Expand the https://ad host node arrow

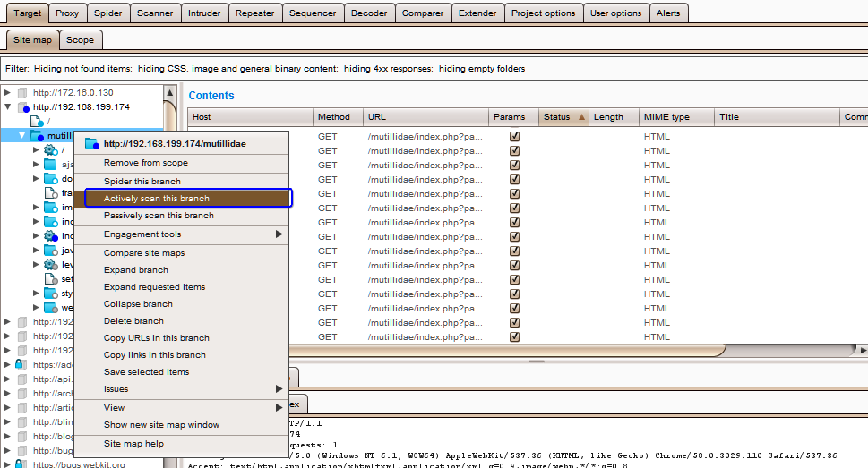(x=7, y=365)
